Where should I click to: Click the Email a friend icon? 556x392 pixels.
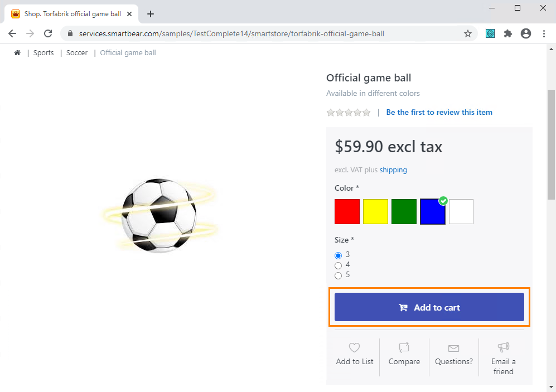tap(503, 347)
